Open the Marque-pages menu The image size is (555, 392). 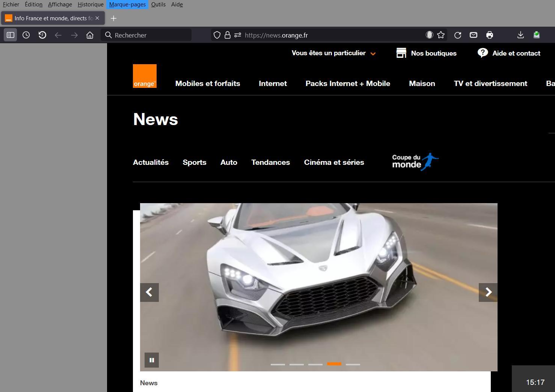point(127,5)
